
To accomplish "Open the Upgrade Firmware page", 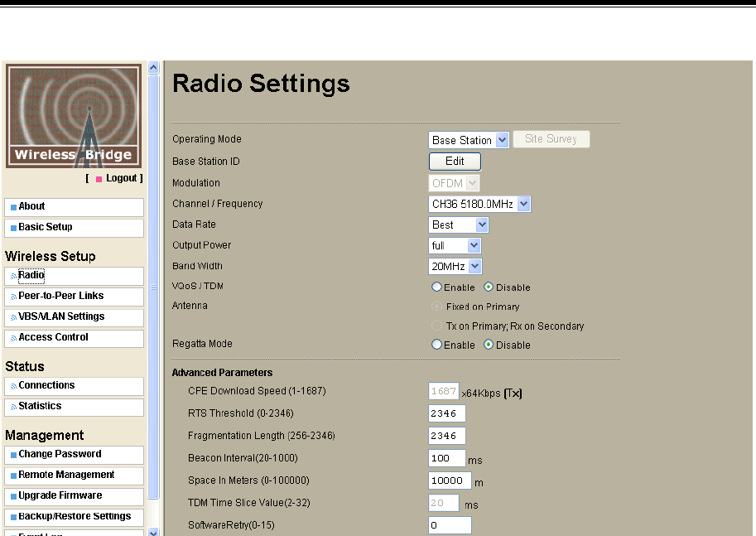I will [74, 496].
